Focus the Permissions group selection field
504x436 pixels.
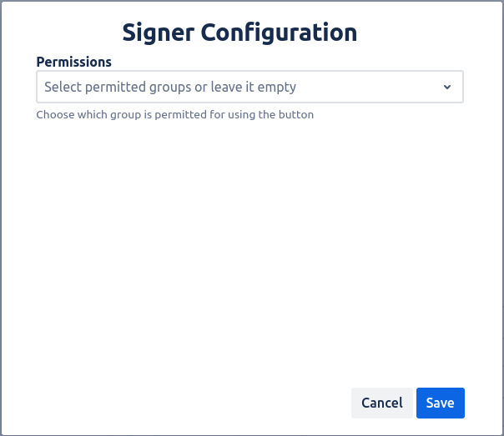(249, 87)
